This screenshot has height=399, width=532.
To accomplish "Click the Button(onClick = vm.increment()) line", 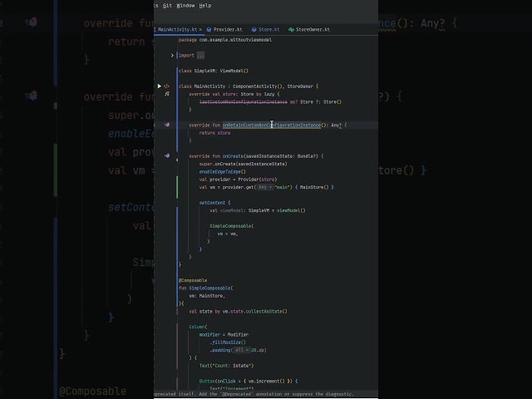I will [248, 382].
